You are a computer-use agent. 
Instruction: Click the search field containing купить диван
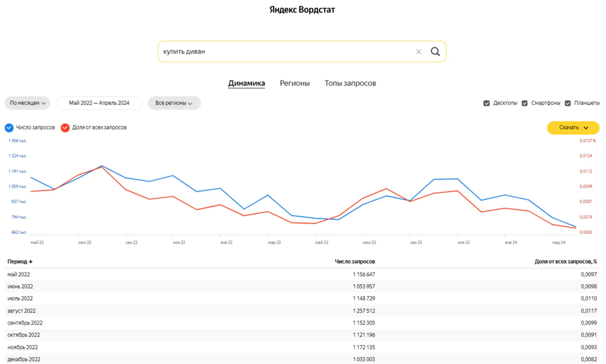click(302, 52)
